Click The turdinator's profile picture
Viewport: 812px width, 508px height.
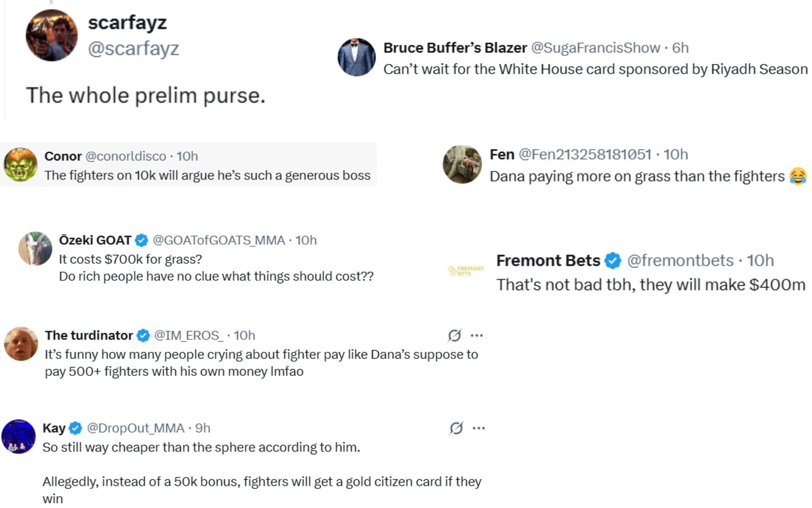[21, 344]
